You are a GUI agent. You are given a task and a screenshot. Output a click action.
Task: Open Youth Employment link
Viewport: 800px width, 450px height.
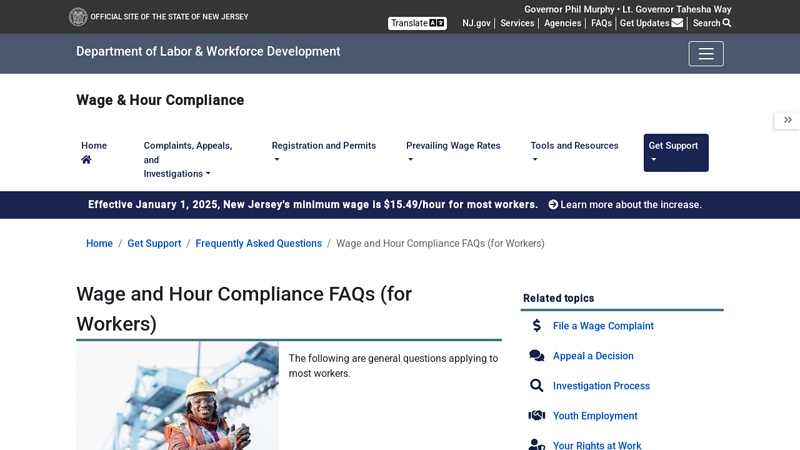tap(595, 416)
